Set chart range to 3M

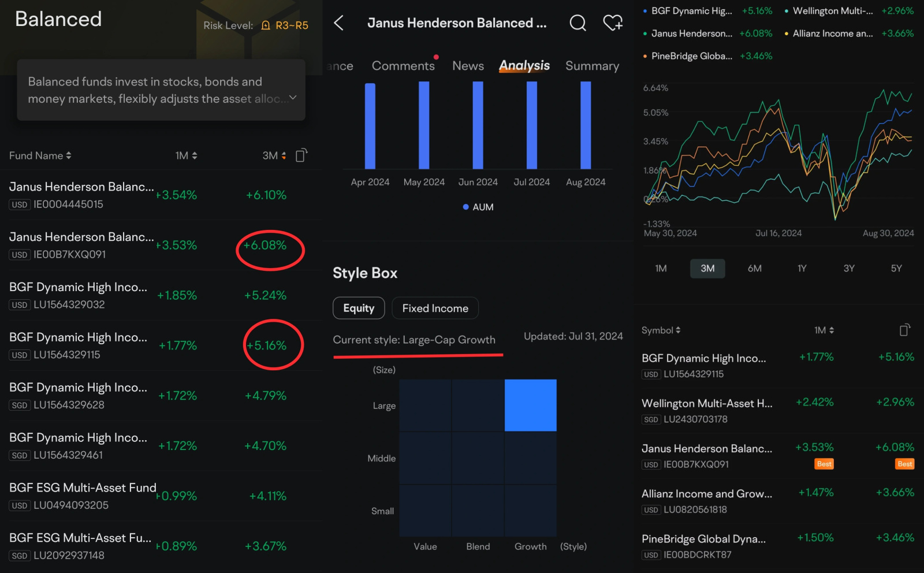(707, 268)
